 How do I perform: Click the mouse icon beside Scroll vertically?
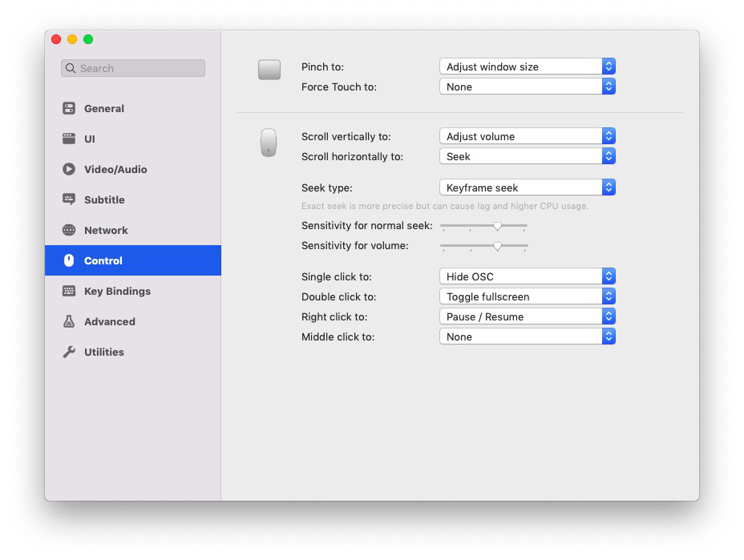(269, 143)
